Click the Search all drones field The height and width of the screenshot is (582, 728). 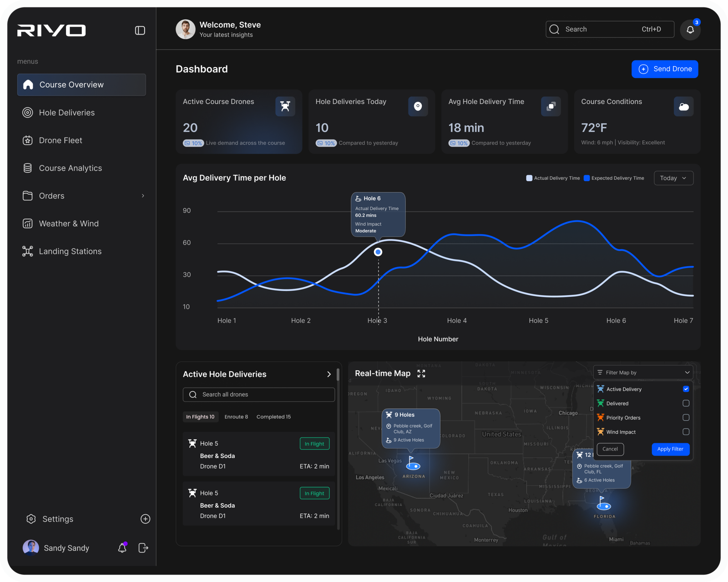click(x=259, y=395)
